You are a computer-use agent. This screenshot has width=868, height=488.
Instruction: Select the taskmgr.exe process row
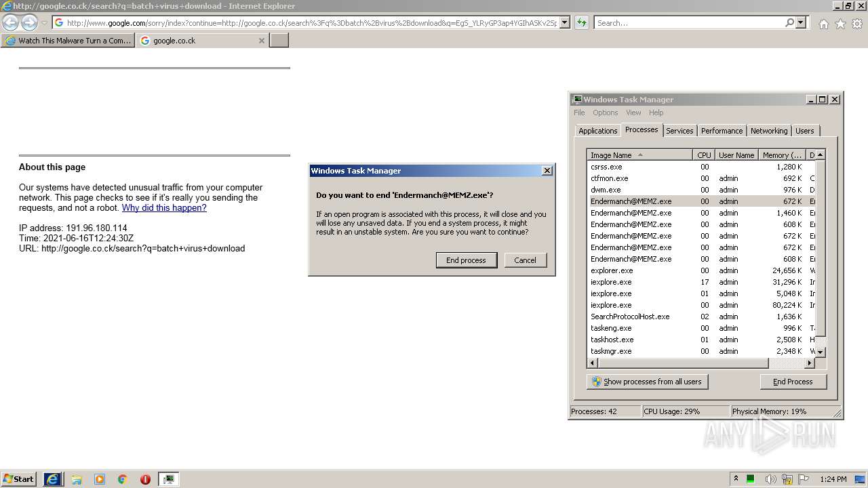[x=701, y=351]
